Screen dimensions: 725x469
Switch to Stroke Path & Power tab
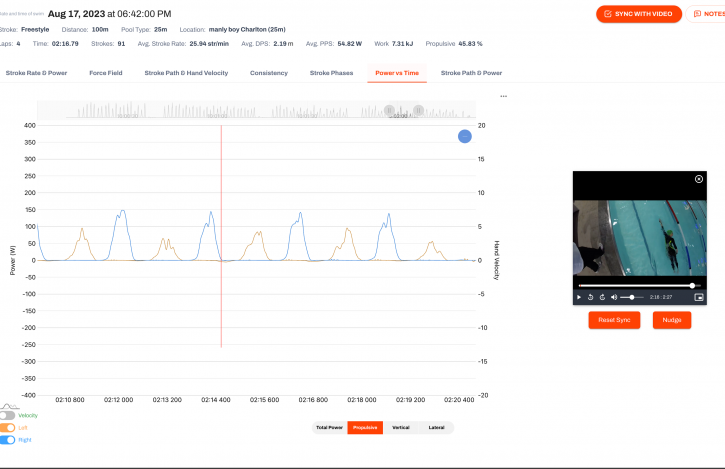point(471,73)
